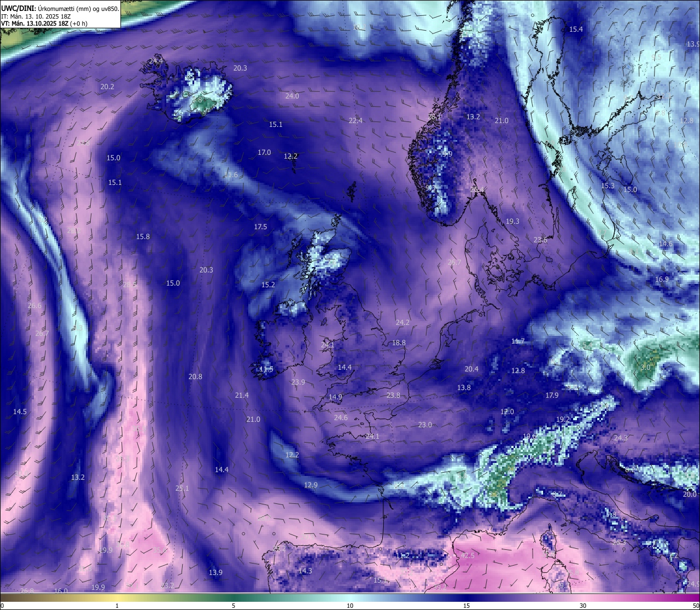This screenshot has width=700, height=610.
Task: Click the value 26.6 on the map
Action: click(34, 306)
